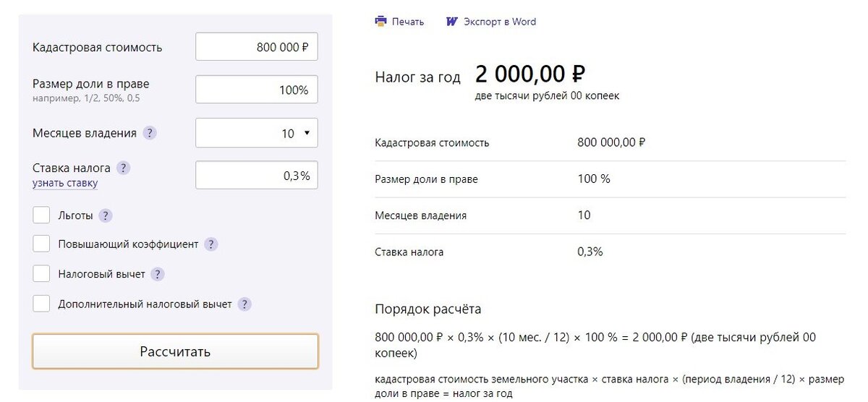Open help icon beside Ставка налога
Screen dimensions: 868x402
point(124,168)
